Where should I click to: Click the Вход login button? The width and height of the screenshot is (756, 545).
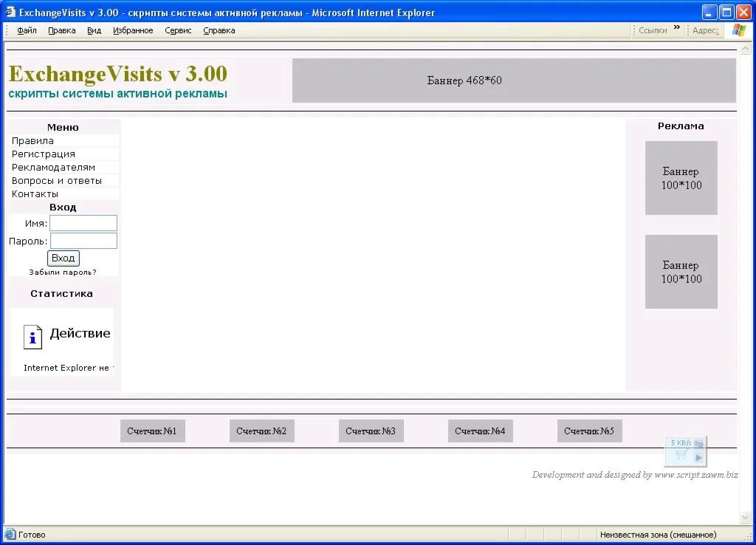coord(63,258)
